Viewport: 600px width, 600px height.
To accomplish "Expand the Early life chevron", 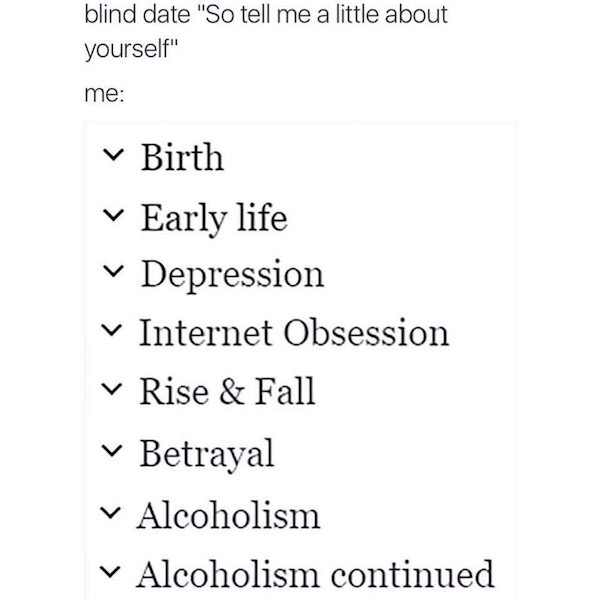I will point(113,215).
